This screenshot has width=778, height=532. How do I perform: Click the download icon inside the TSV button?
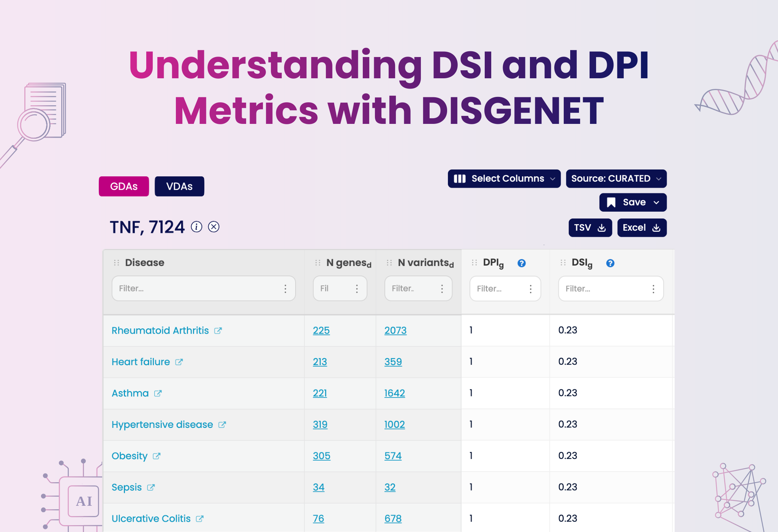coord(602,228)
